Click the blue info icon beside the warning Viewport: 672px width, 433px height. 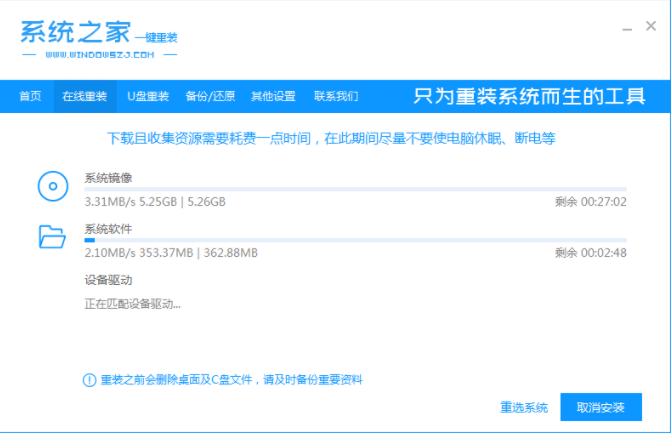click(88, 380)
